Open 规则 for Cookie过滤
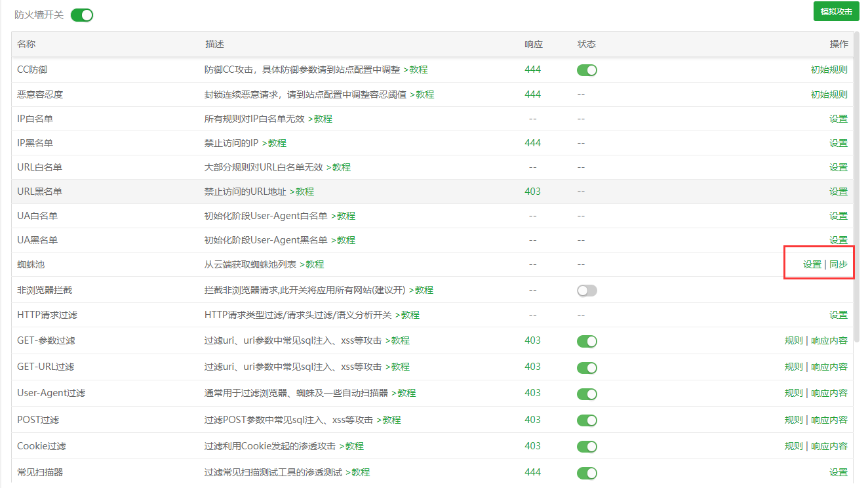Screen dimensions: 868x488 pos(793,446)
